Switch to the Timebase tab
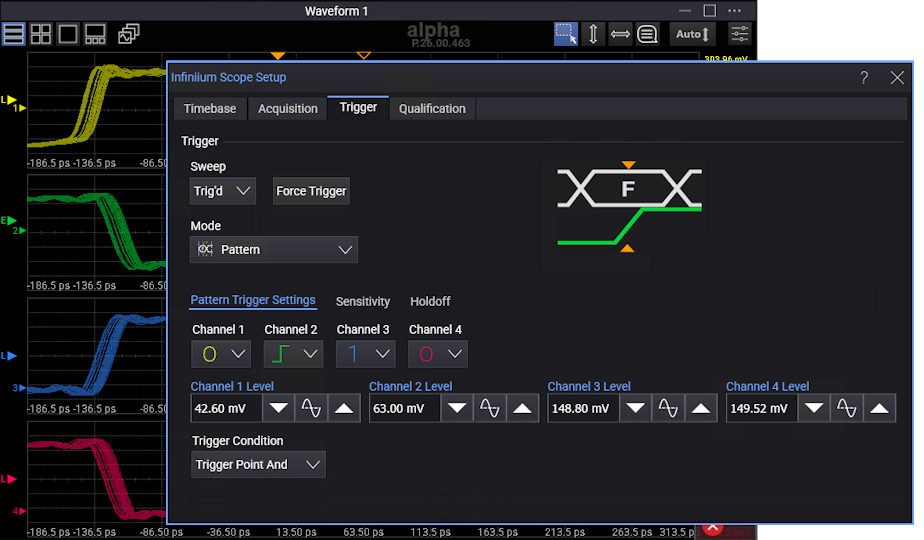The height and width of the screenshot is (540, 924). click(x=210, y=109)
